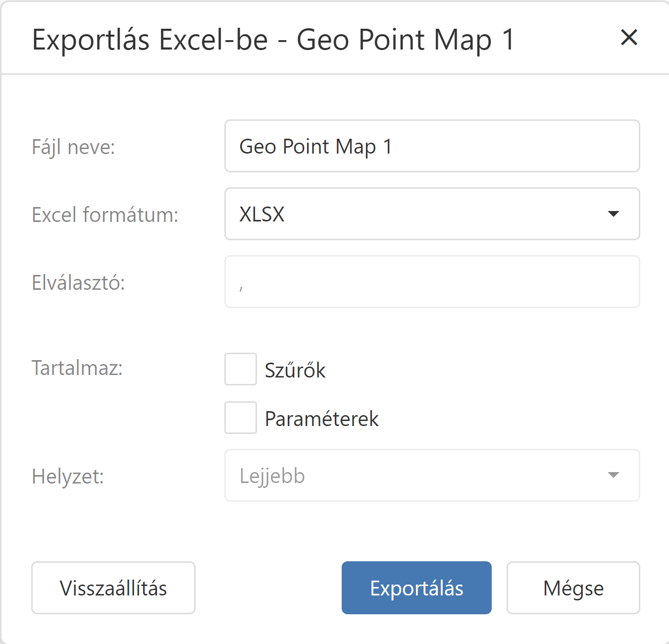
Task: Click the blue Exportálás button
Action: pyautogui.click(x=416, y=588)
